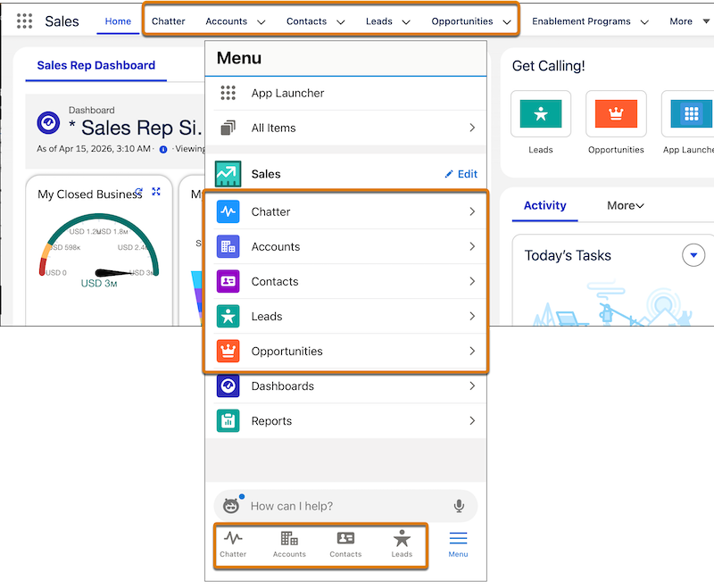Tap Contacts in the bottom mobile bar

345,544
